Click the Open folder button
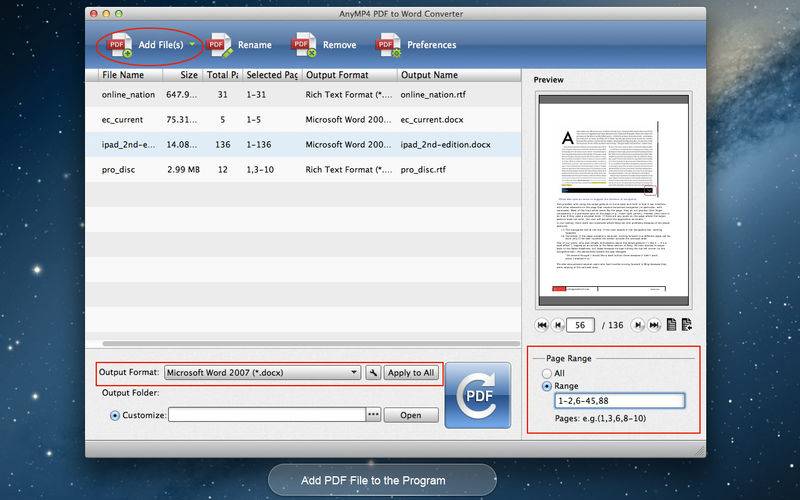This screenshot has height=500, width=800. tap(411, 415)
